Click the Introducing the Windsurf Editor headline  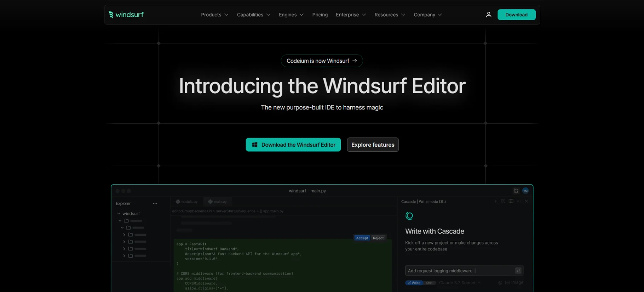pos(322,86)
